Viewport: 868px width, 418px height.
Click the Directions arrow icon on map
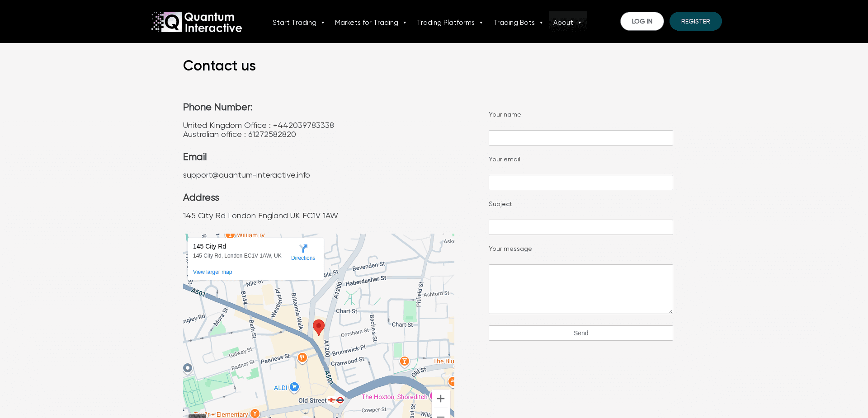click(x=303, y=249)
